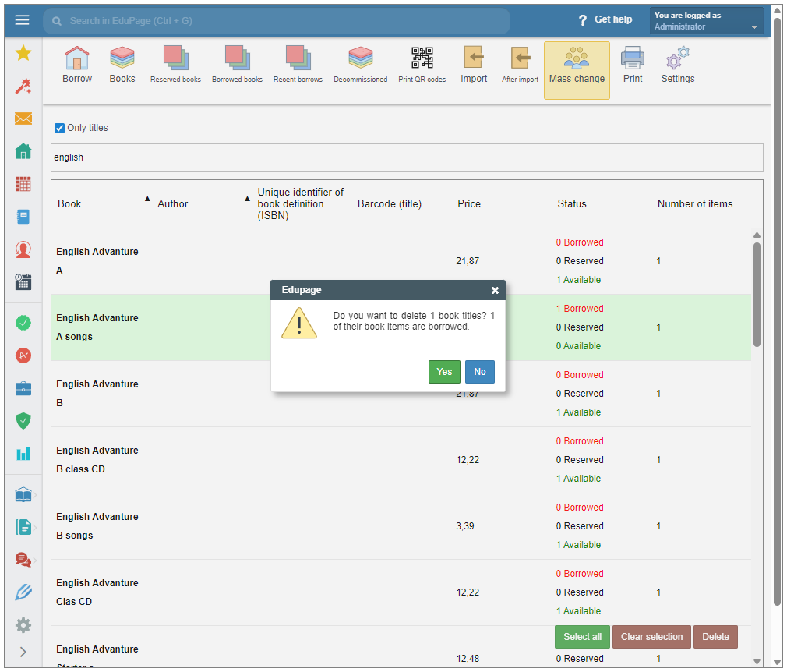Open the hamburger main menu
This screenshot has height=672, width=787.
tap(22, 20)
